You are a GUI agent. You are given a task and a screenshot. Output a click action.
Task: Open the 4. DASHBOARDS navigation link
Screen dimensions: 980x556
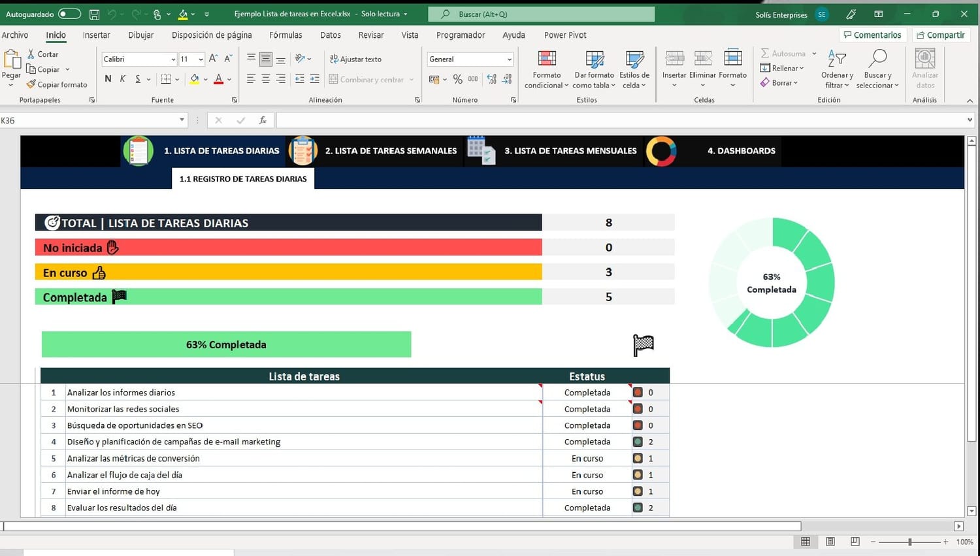pos(741,151)
